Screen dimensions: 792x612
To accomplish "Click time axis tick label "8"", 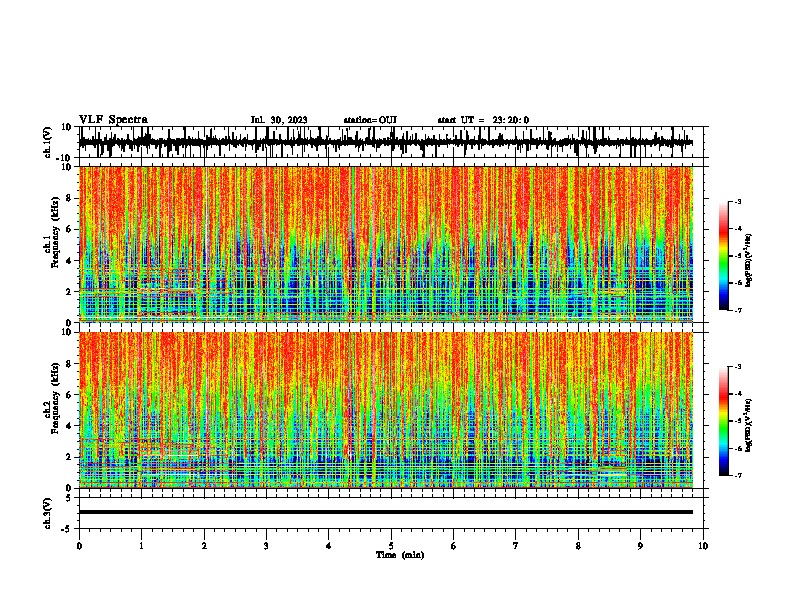I will (578, 546).
